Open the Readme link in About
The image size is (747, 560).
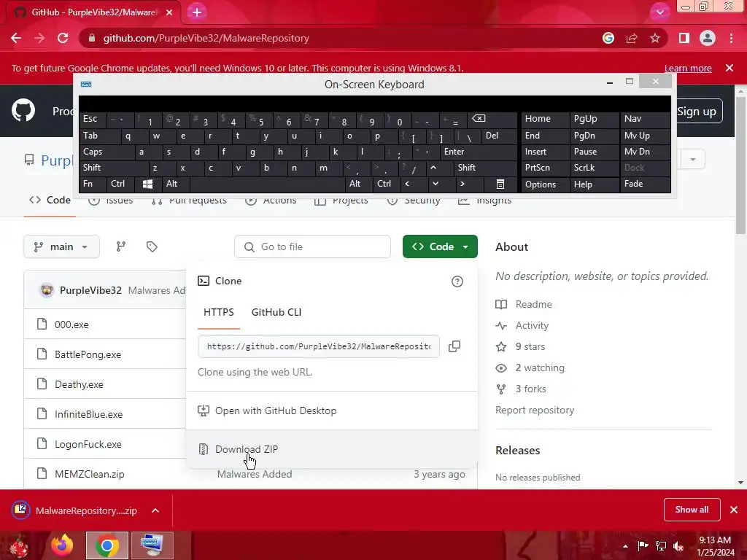tap(533, 304)
